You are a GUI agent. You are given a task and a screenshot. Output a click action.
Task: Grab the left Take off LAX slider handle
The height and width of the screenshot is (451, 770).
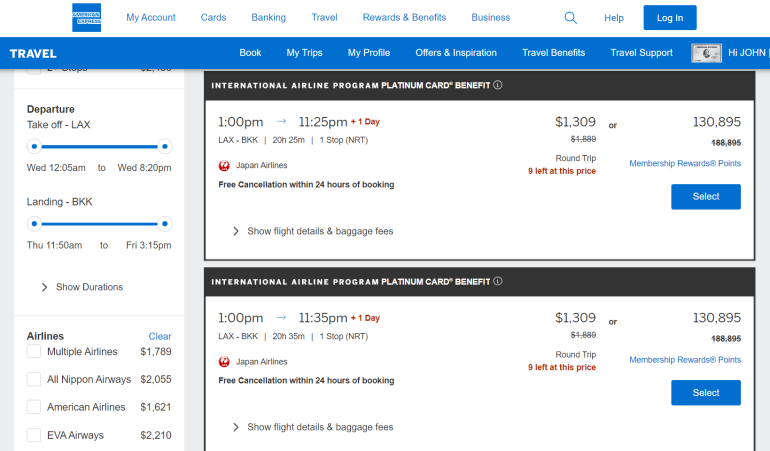34,146
